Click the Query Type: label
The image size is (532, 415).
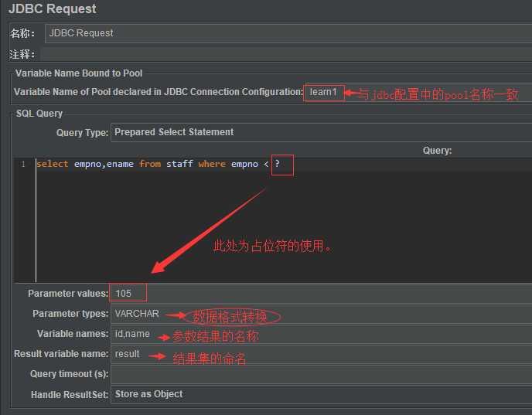tap(82, 133)
